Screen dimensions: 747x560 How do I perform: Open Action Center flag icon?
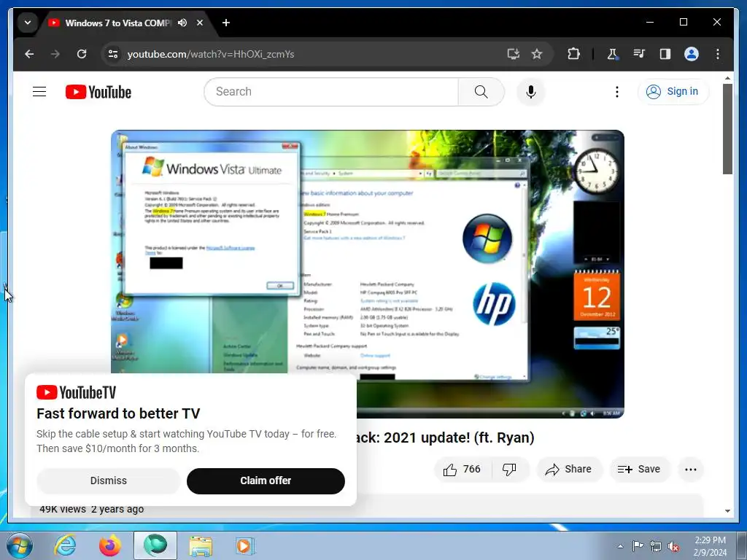click(x=638, y=546)
